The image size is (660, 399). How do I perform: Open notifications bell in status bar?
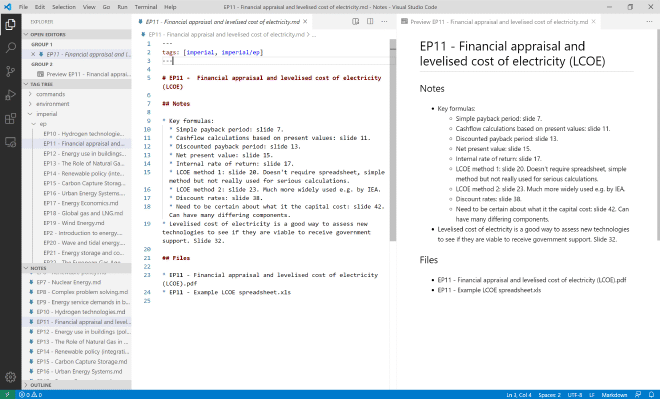point(652,395)
